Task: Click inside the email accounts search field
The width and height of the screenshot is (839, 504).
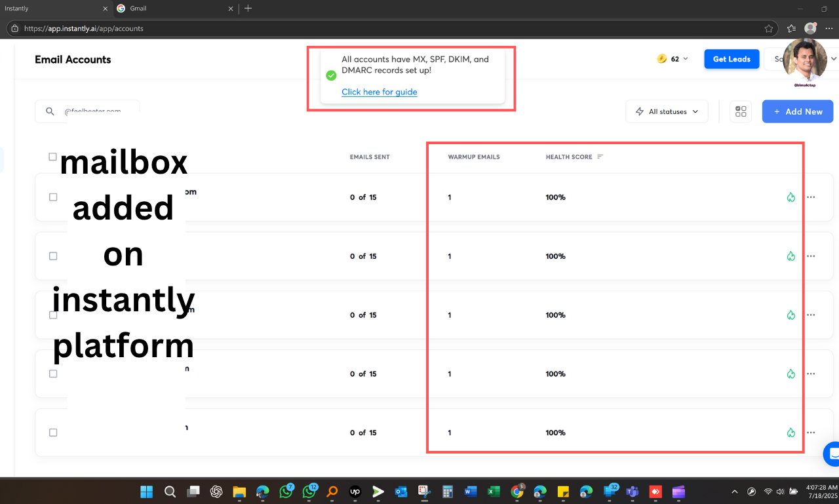Action: [x=98, y=111]
